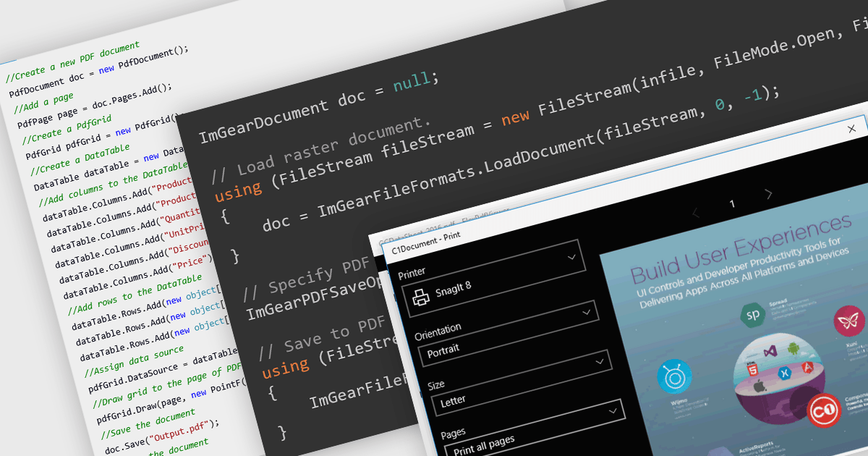Click the line 'doc.Save("Output.pdf");'
Image resolution: width=868 pixels, height=456 pixels.
point(162,436)
